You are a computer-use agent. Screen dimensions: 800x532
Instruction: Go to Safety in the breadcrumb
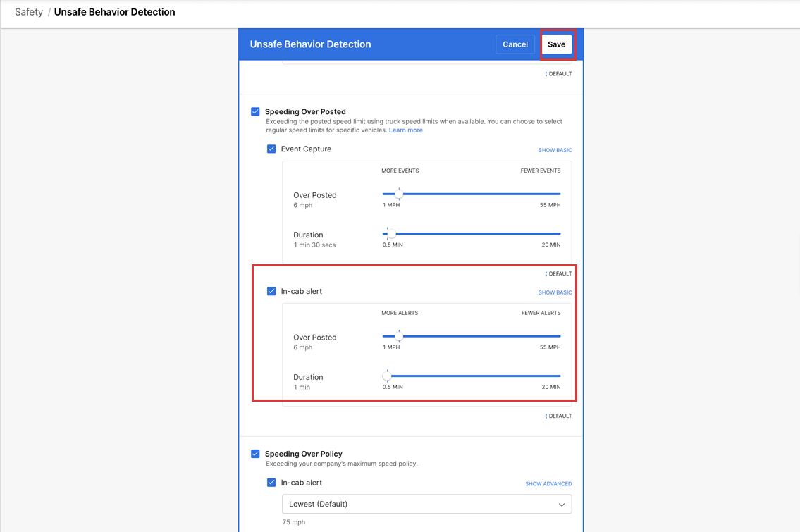coord(29,12)
